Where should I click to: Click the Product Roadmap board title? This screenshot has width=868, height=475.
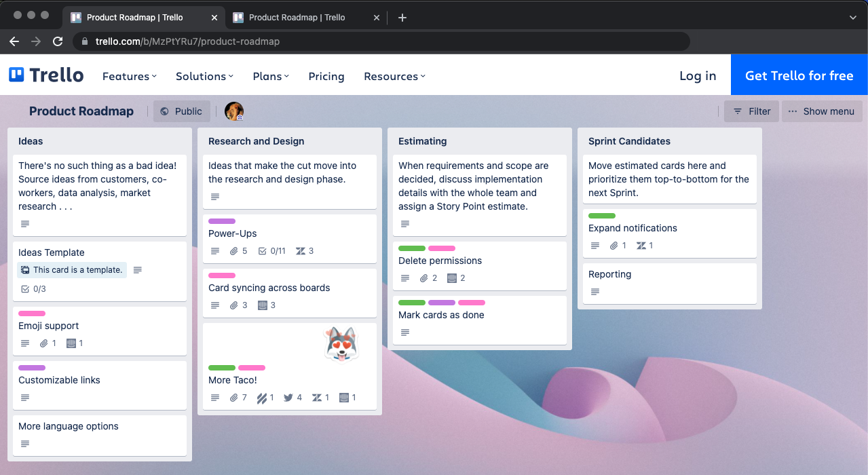(81, 111)
